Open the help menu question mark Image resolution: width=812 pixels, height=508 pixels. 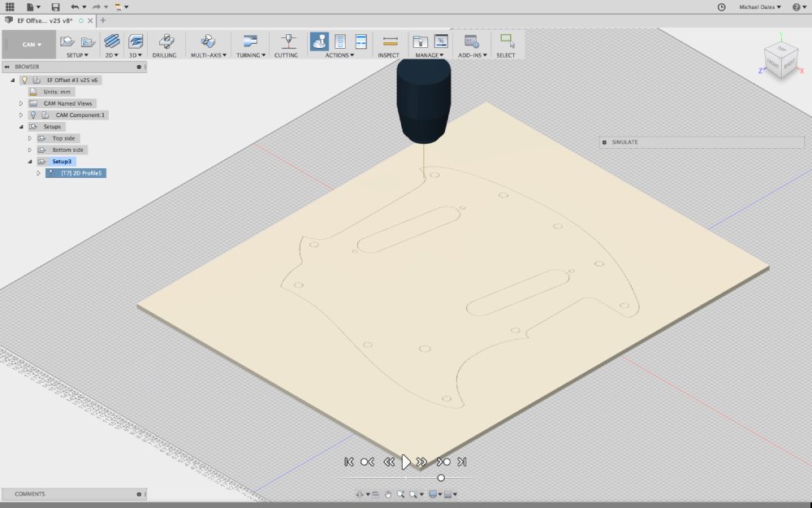click(797, 7)
